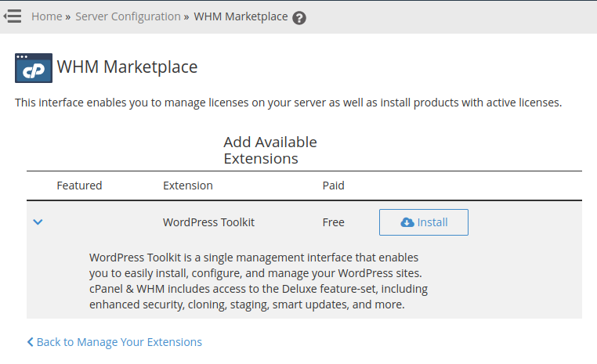Sort by the Featured column header
The height and width of the screenshot is (364, 597).
79,186
